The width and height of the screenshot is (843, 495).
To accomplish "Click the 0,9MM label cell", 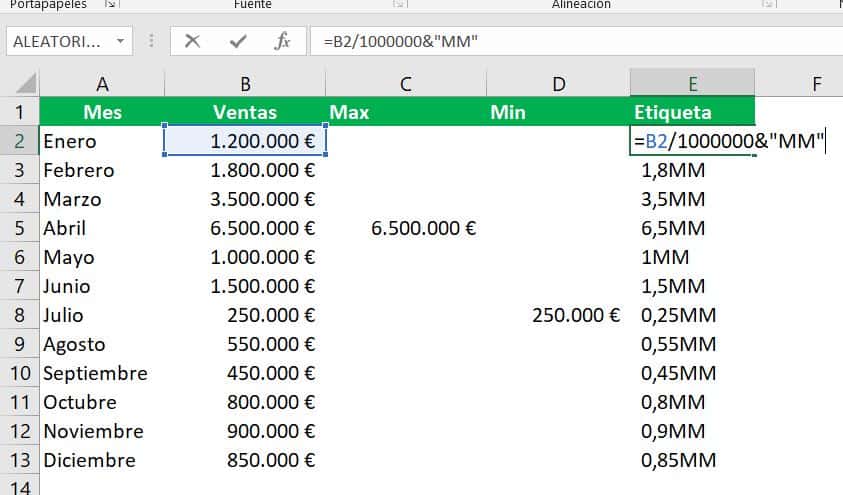I will coord(692,431).
